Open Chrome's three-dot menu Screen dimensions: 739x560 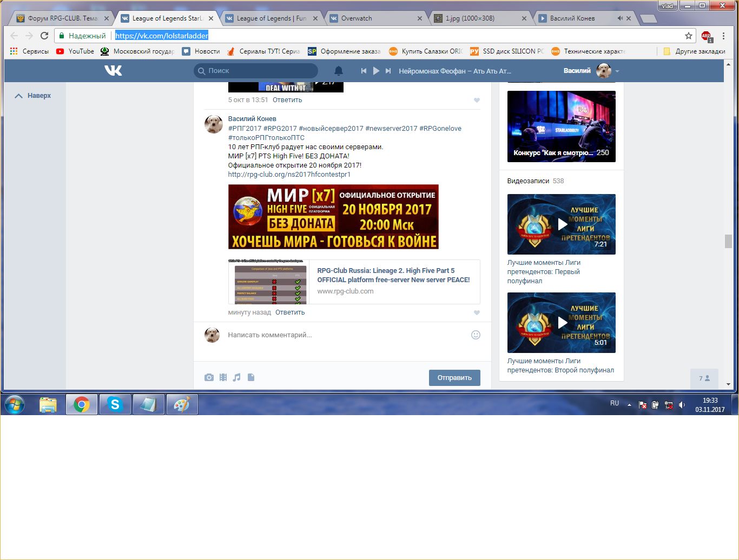(x=724, y=36)
